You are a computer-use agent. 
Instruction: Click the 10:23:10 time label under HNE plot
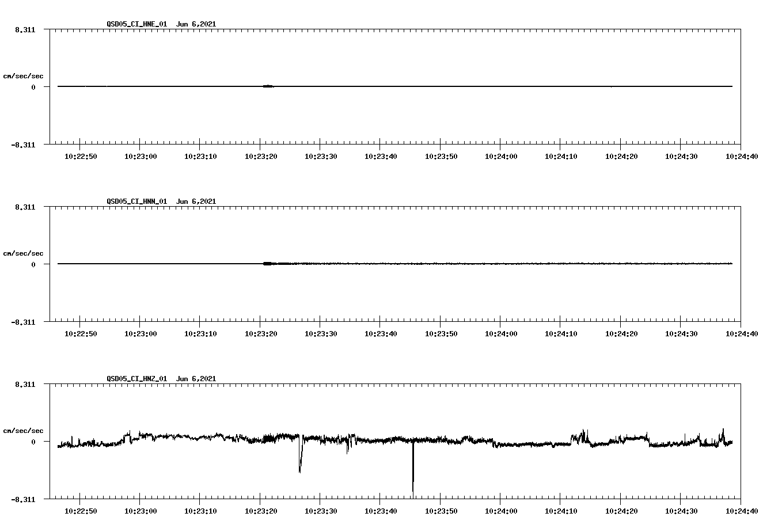[x=200, y=156]
